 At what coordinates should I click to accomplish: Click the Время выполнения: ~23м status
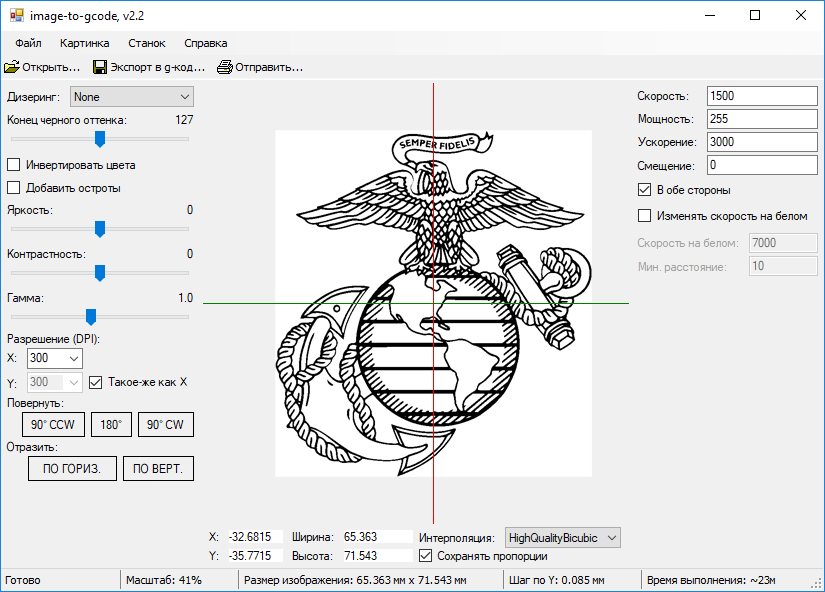tap(711, 580)
